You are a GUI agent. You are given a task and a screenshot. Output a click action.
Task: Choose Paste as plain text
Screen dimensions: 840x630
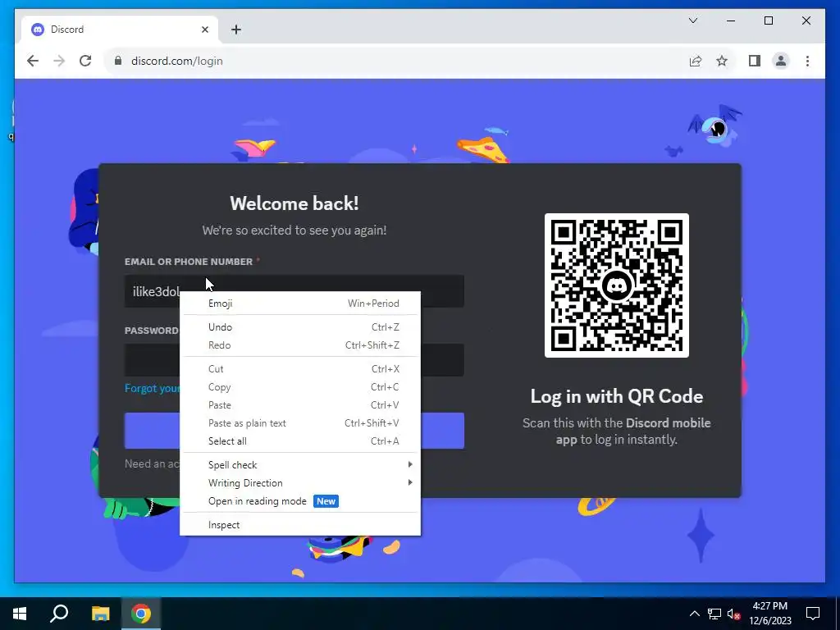pos(300,423)
